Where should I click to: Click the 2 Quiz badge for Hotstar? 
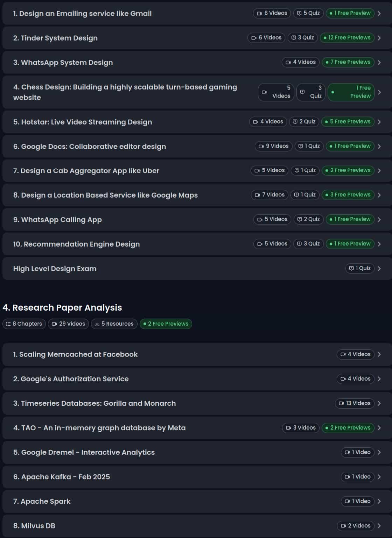click(304, 122)
